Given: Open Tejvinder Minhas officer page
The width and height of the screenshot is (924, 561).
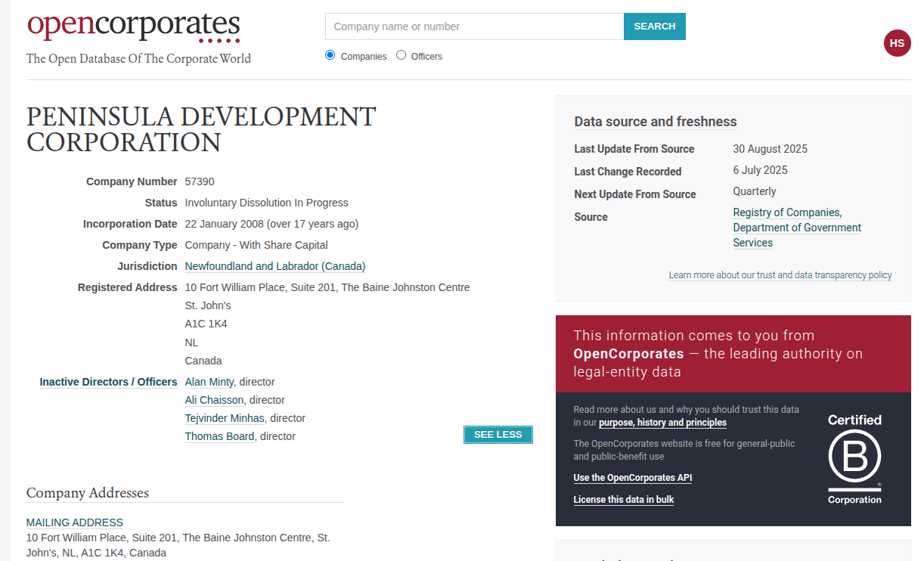Looking at the screenshot, I should coord(225,418).
